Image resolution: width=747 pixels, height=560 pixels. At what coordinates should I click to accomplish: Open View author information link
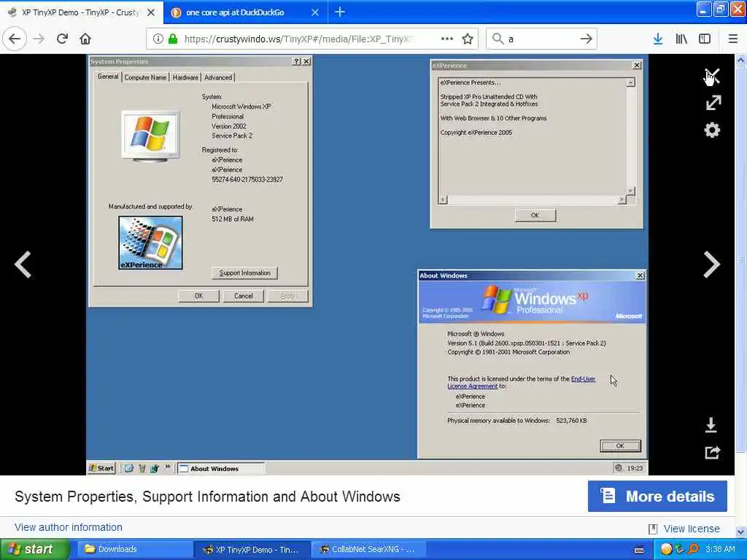pos(69,527)
